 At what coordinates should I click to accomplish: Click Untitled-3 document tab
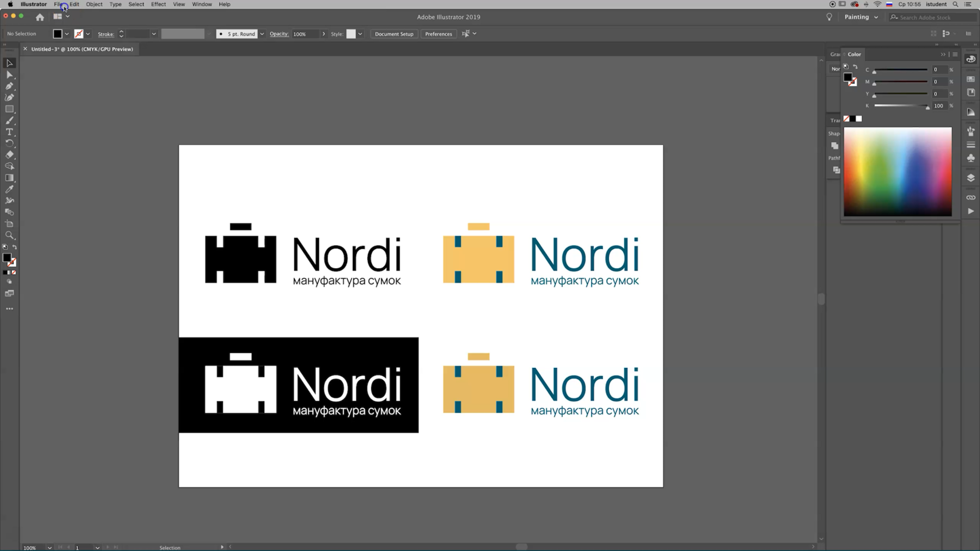pos(82,49)
